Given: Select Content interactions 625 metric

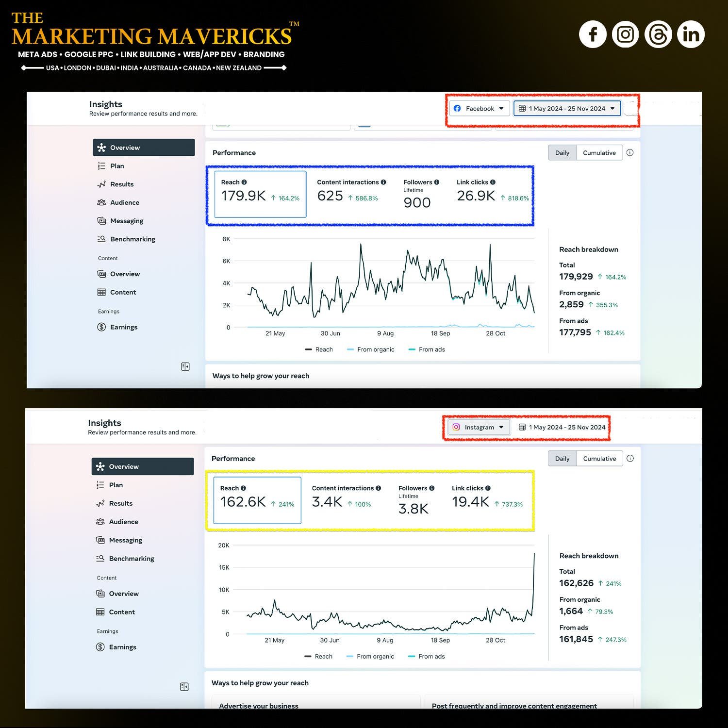Looking at the screenshot, I should (x=351, y=191).
